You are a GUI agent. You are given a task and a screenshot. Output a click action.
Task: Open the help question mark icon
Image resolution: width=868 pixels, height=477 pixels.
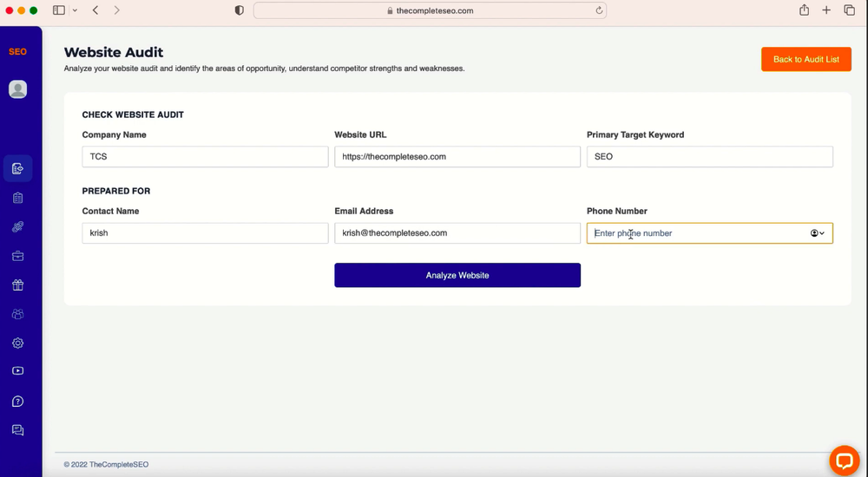pos(17,402)
